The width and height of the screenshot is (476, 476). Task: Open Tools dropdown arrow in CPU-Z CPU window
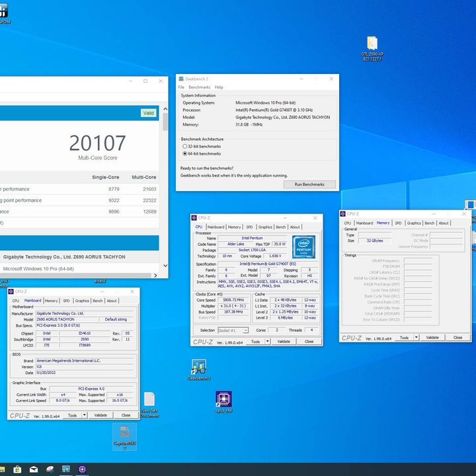click(268, 342)
